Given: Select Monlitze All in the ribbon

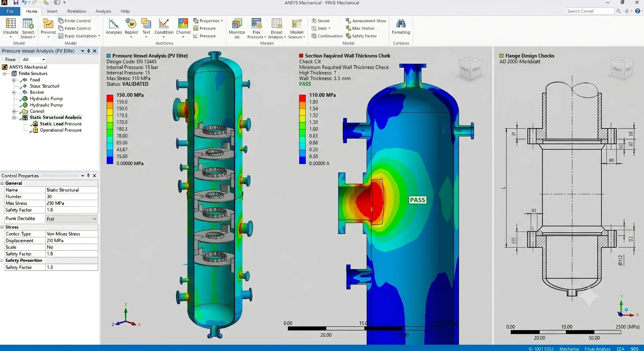Looking at the screenshot, I should [237, 28].
